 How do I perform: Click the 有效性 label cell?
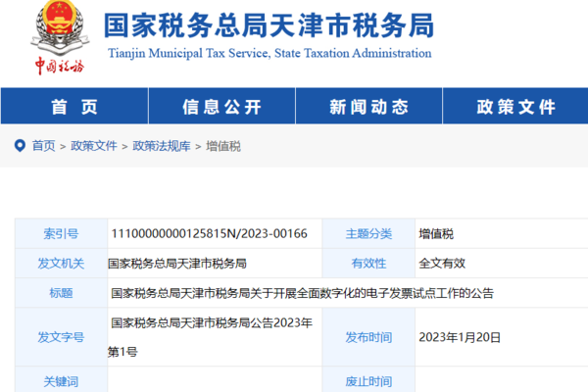(368, 263)
